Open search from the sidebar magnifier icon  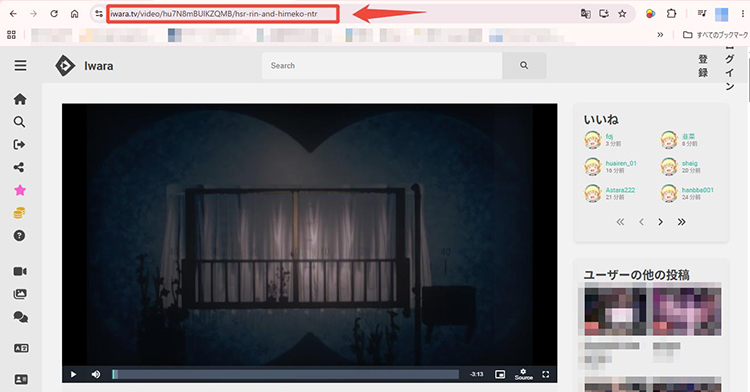pyautogui.click(x=20, y=122)
